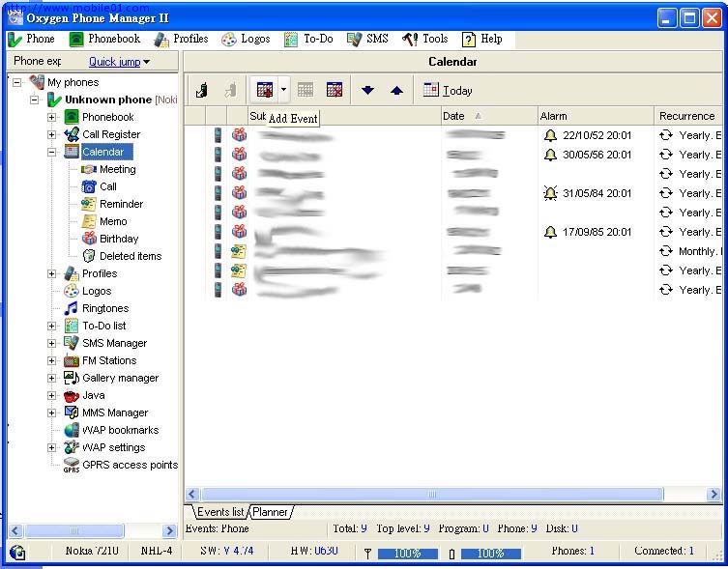Collapse the Calendar tree node

[51, 152]
